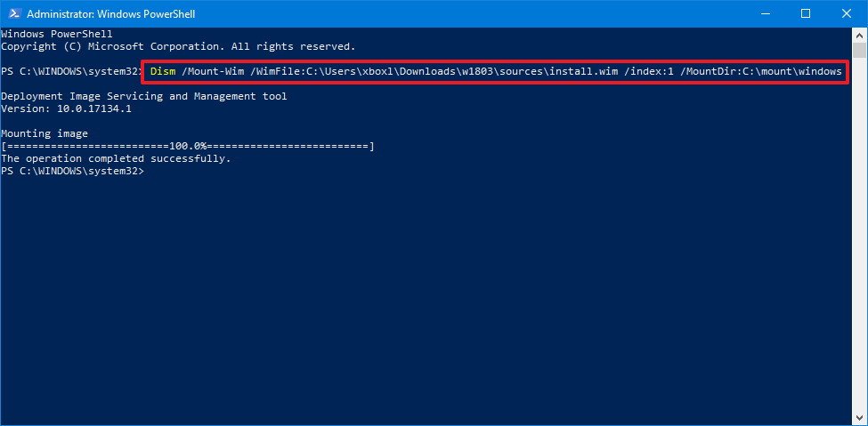Click the "Mounting image" status text
The width and height of the screenshot is (868, 426).
pos(45,133)
